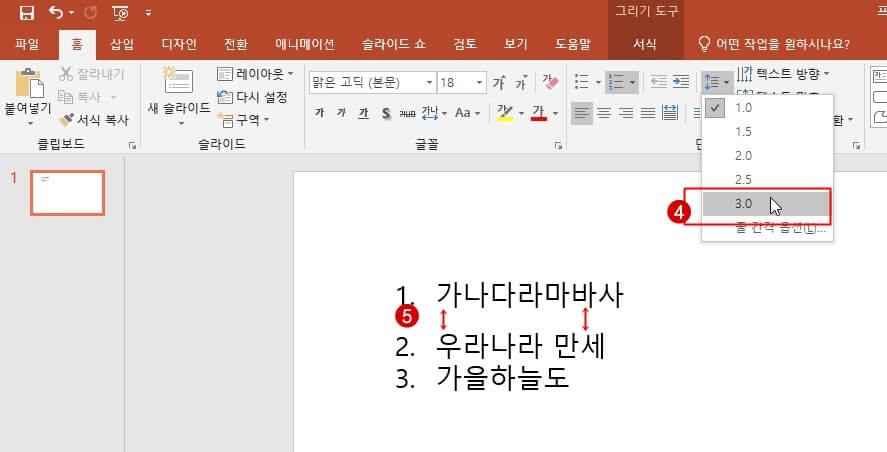887x452 pixels.
Task: Clear all formatting with the eraser icon
Action: pos(550,83)
